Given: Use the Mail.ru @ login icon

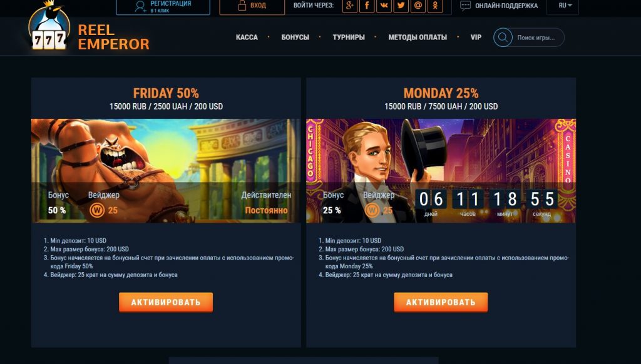Looking at the screenshot, I should (x=418, y=6).
